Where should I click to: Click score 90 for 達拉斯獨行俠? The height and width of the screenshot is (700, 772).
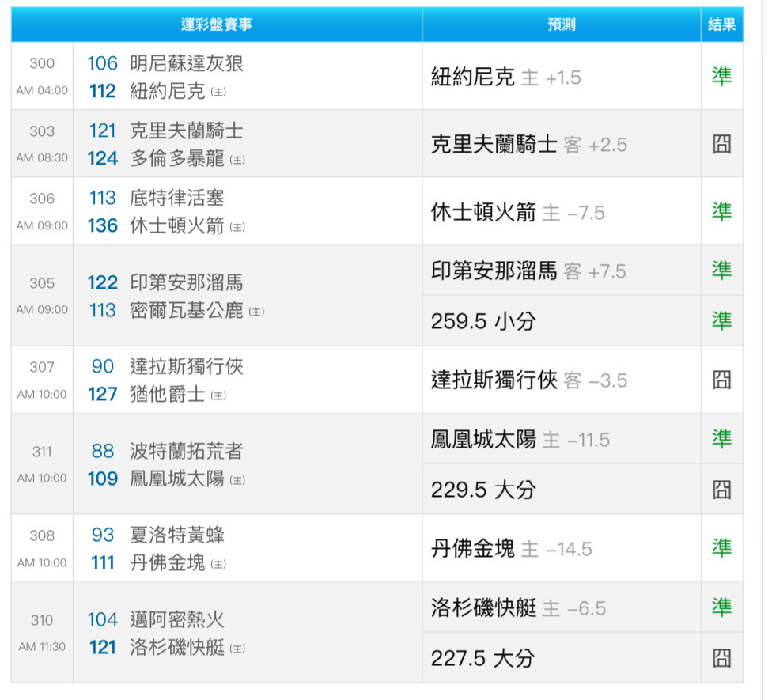tap(102, 367)
